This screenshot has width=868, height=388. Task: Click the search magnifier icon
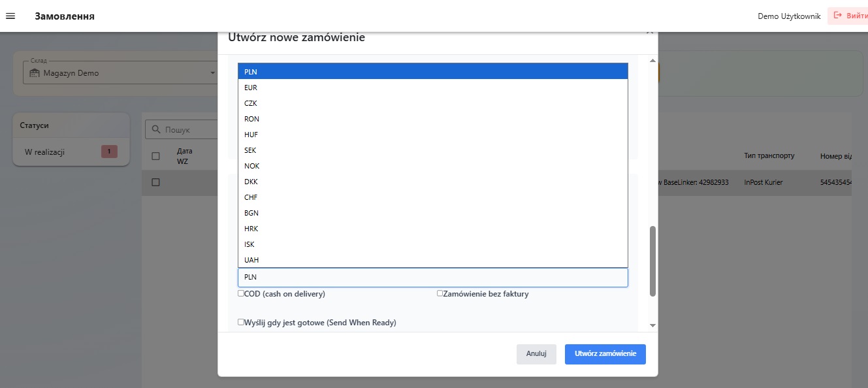tap(156, 130)
